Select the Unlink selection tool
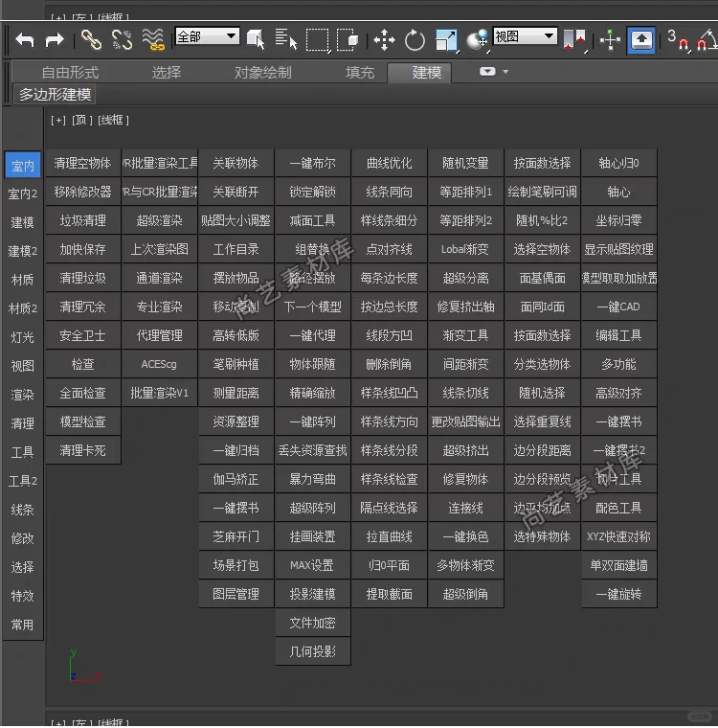 point(123,40)
